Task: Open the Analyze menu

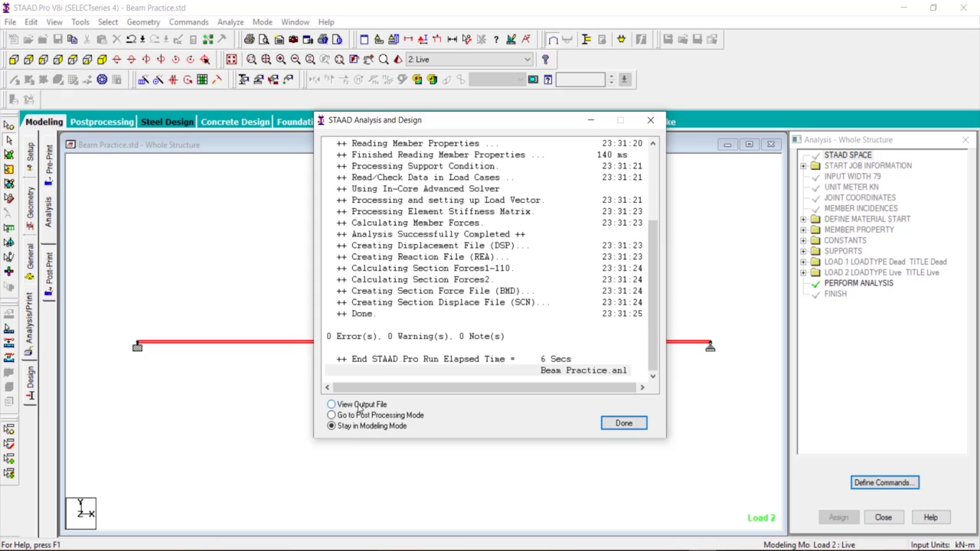Action: pos(230,22)
